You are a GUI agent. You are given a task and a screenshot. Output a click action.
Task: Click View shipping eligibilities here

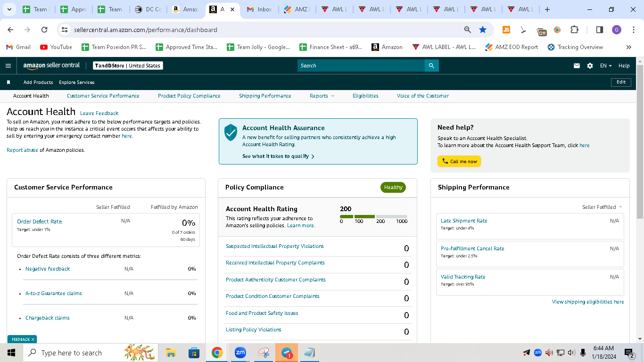click(588, 302)
